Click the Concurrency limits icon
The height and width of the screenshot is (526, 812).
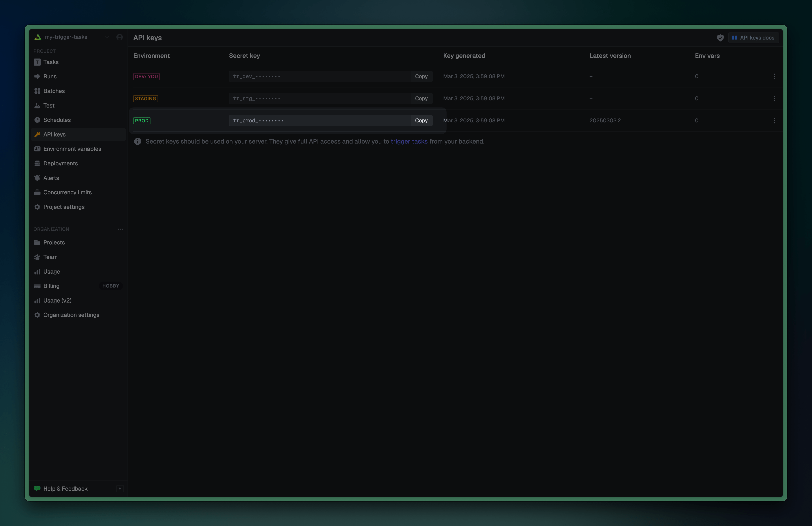coord(38,192)
